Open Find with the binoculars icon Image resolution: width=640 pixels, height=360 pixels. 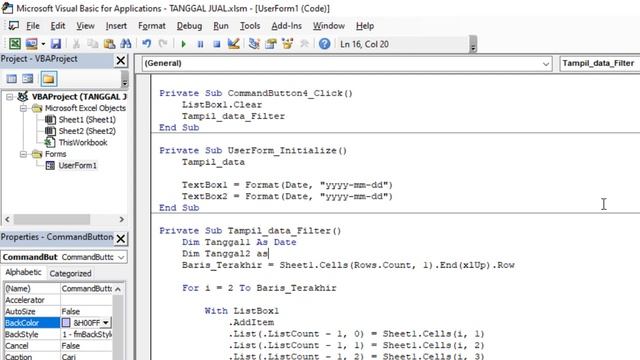[126, 44]
